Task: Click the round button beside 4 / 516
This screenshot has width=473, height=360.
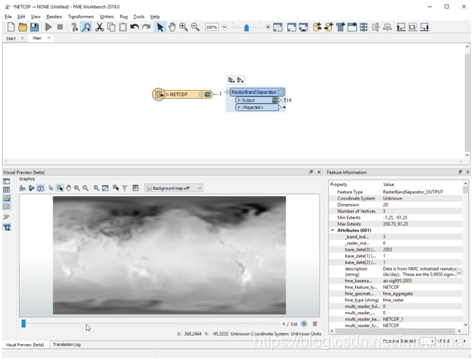Action: point(304,324)
